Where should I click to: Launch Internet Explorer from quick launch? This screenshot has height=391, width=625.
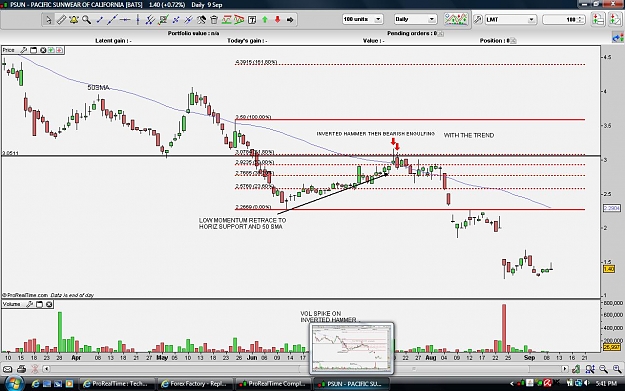coord(35,384)
